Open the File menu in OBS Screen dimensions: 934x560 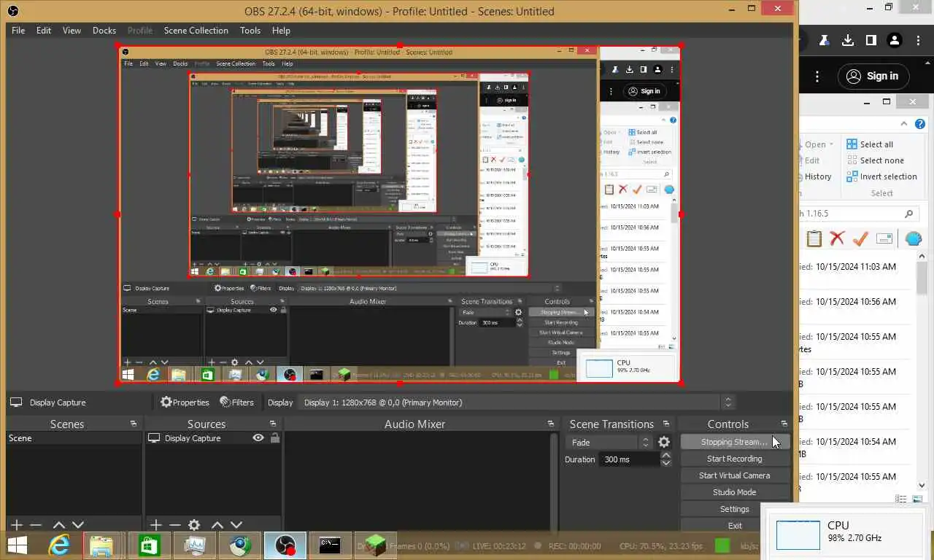(18, 31)
